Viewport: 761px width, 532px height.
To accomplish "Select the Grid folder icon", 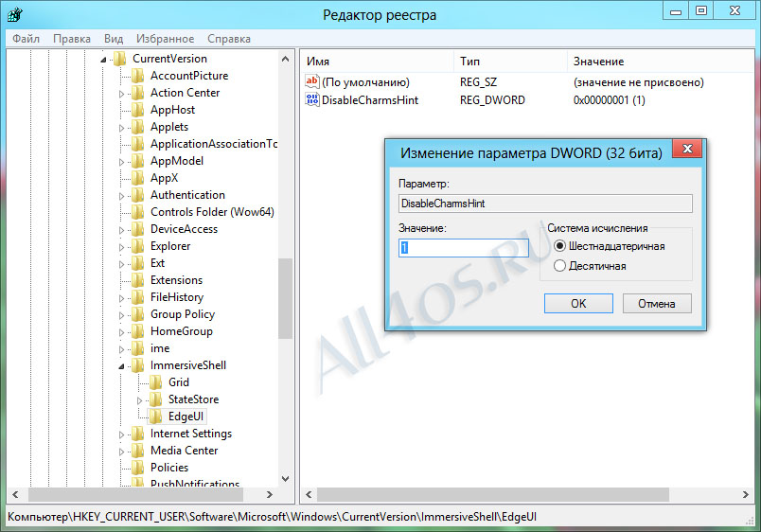I will click(156, 382).
